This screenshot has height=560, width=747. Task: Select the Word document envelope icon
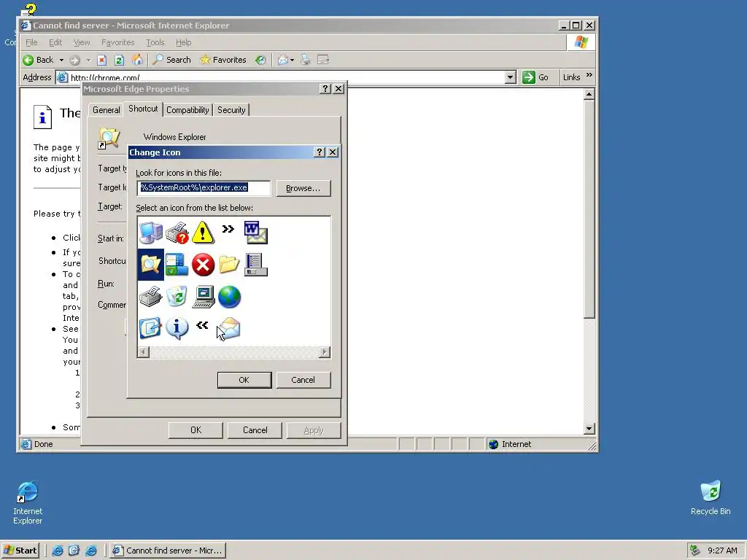pyautogui.click(x=255, y=233)
